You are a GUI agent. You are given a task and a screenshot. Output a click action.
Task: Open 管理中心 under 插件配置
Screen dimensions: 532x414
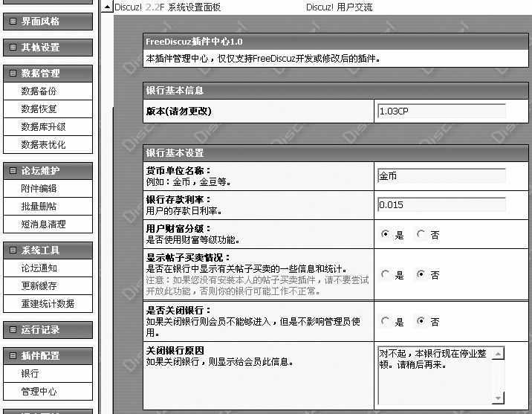[x=39, y=392]
